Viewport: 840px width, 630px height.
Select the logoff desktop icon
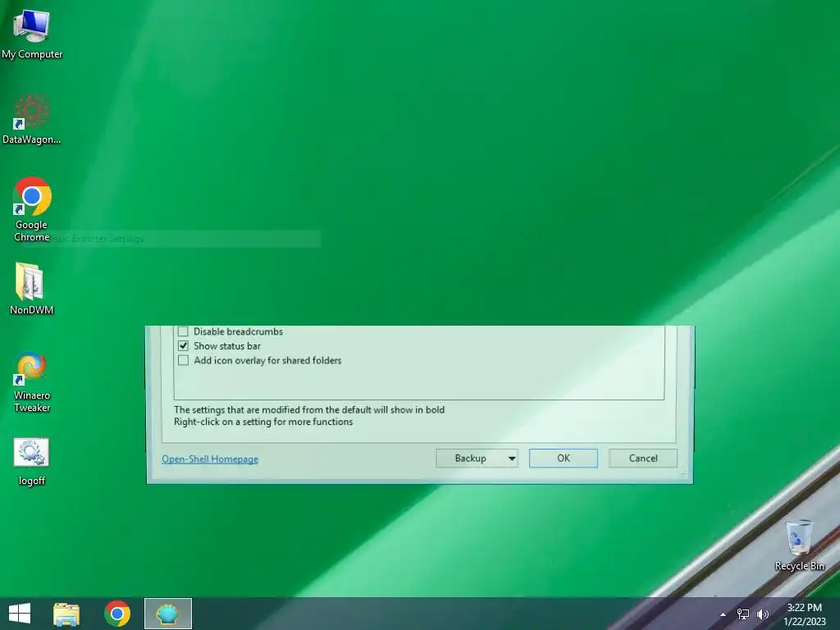(x=32, y=462)
